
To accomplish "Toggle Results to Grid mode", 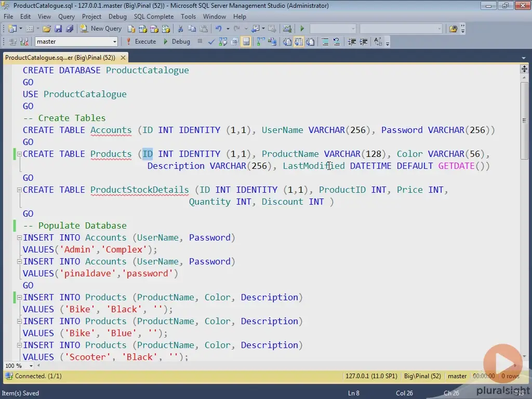I will pyautogui.click(x=299, y=42).
